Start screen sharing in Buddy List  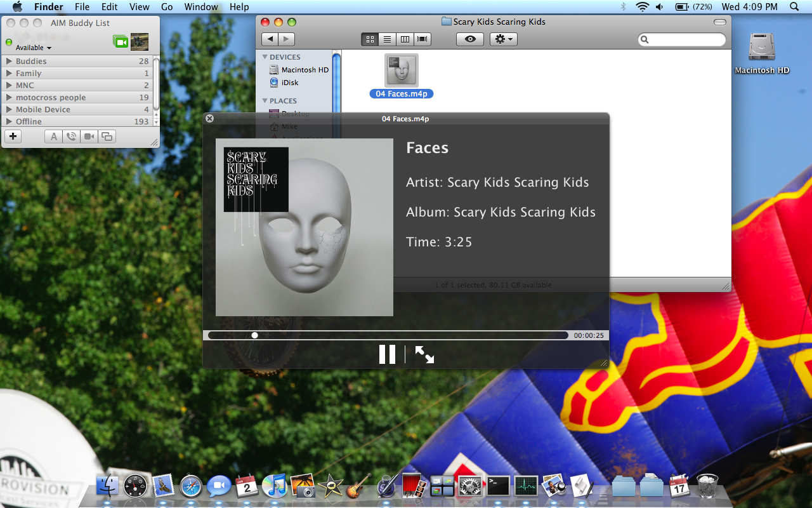coord(107,137)
